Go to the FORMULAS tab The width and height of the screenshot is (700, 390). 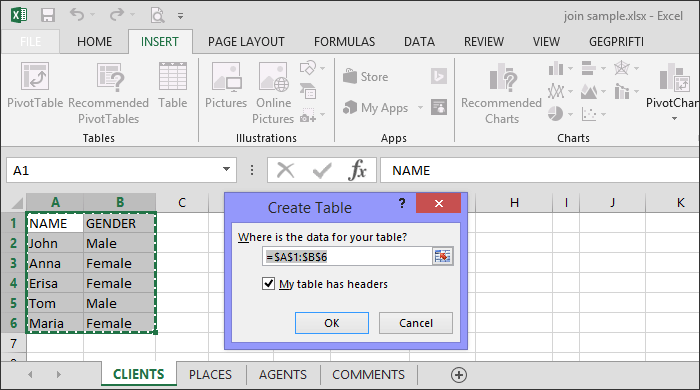(344, 42)
